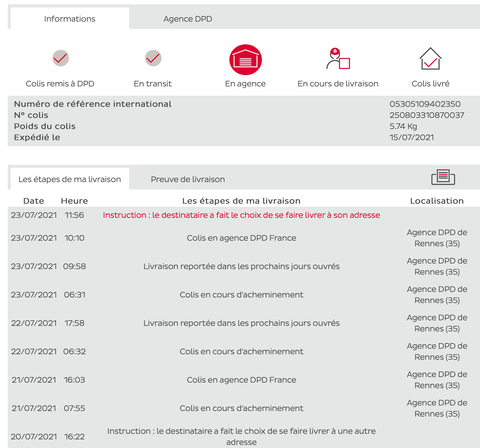Click the date 23/07/2021 in the 11:56 row
Viewport: 480px width, 448px height.
34,215
